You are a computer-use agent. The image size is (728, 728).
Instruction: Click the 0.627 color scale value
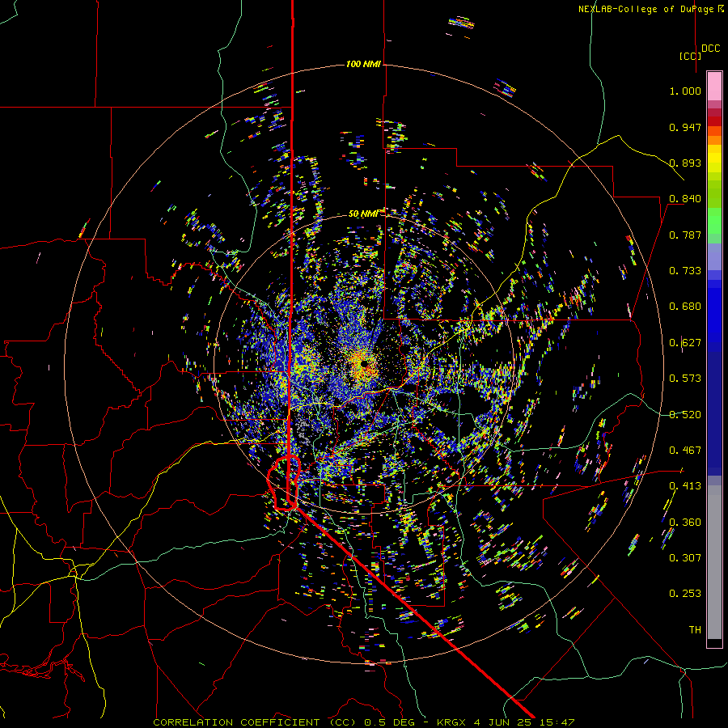coord(685,343)
